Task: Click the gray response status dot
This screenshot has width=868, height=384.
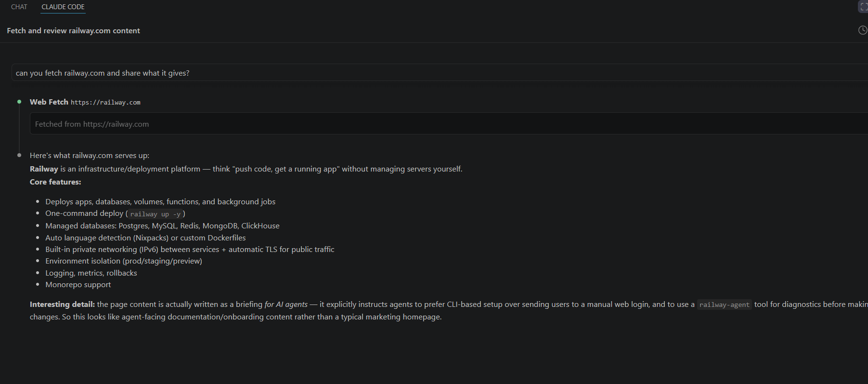Action: pyautogui.click(x=19, y=155)
